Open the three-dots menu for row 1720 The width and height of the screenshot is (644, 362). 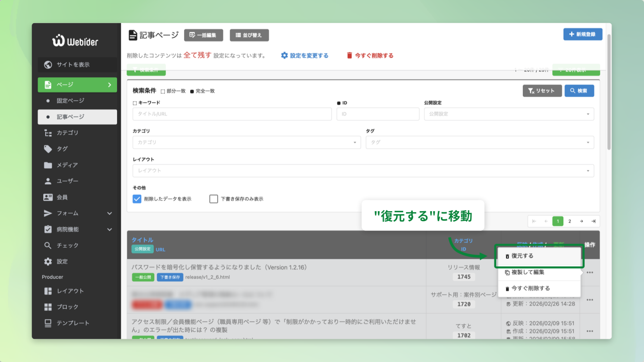pos(590,300)
